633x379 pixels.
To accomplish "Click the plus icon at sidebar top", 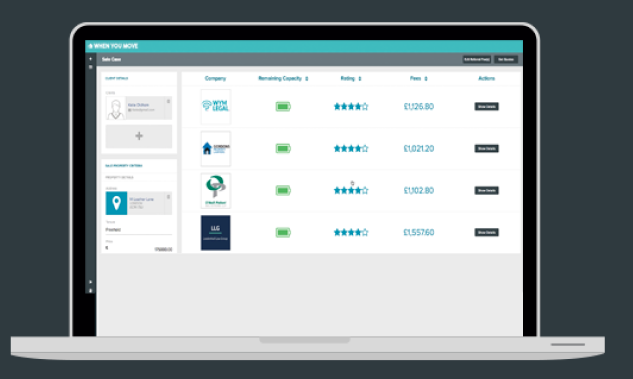I will pos(90,59).
